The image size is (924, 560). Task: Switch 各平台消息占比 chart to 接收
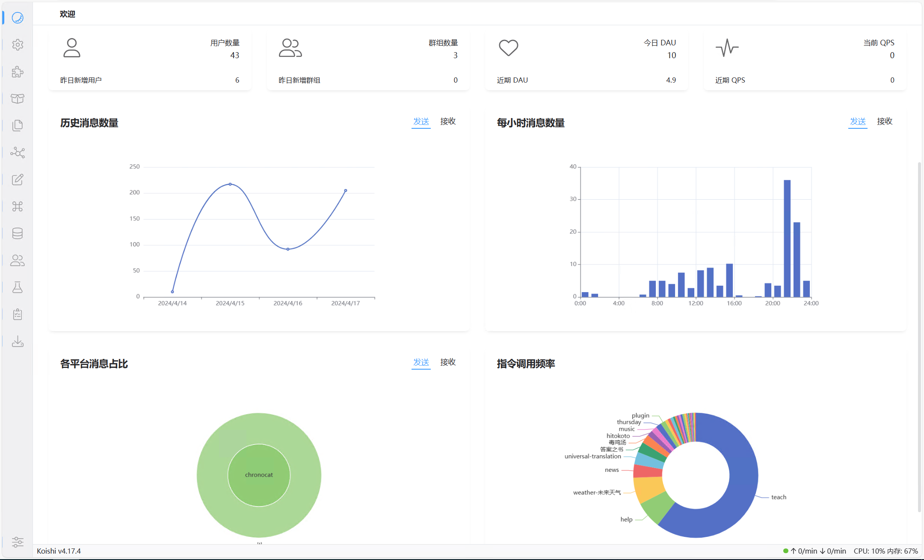click(x=448, y=362)
